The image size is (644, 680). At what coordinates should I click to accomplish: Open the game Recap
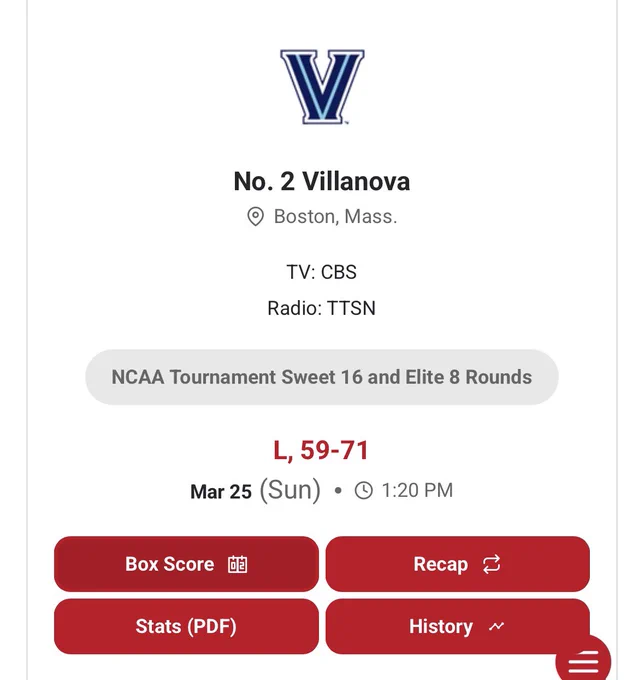coord(458,564)
